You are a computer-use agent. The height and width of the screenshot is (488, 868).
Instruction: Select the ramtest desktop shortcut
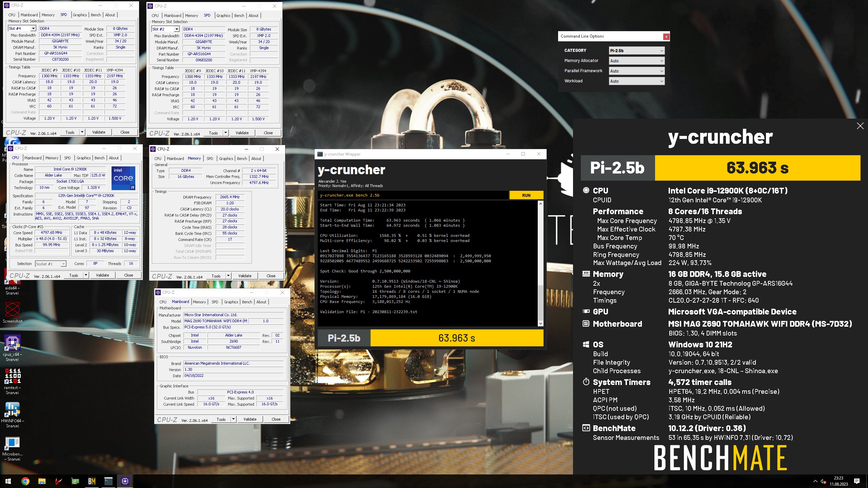coord(13,381)
